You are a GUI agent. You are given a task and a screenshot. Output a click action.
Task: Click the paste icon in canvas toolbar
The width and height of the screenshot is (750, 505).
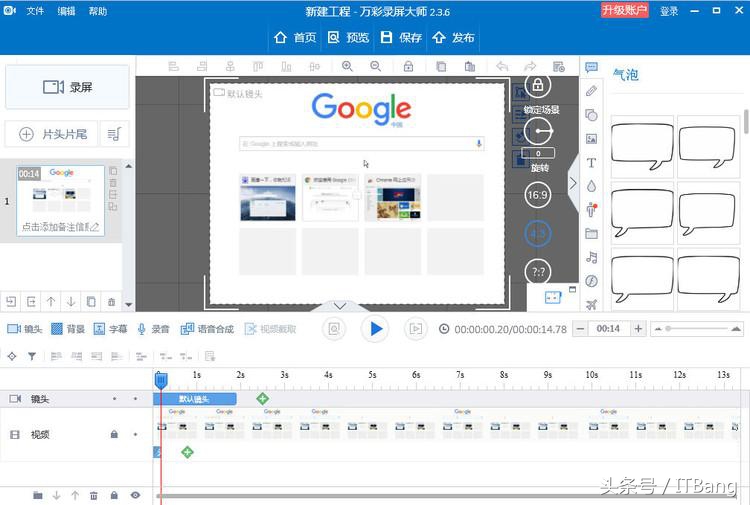[x=470, y=66]
